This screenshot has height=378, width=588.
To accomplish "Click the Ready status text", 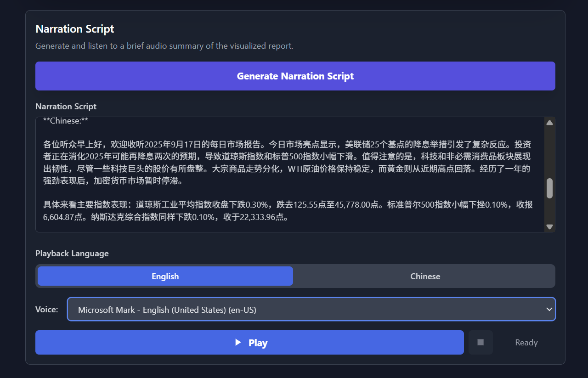I will pos(526,343).
